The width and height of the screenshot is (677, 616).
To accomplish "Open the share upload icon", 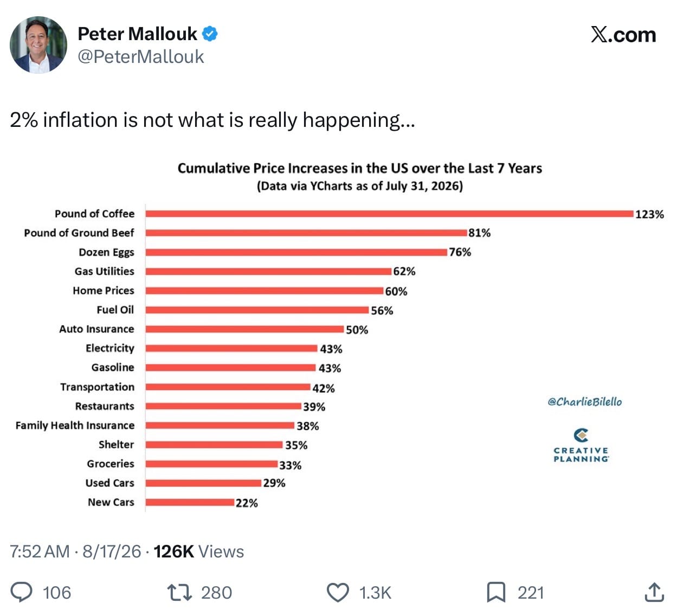I will click(654, 592).
